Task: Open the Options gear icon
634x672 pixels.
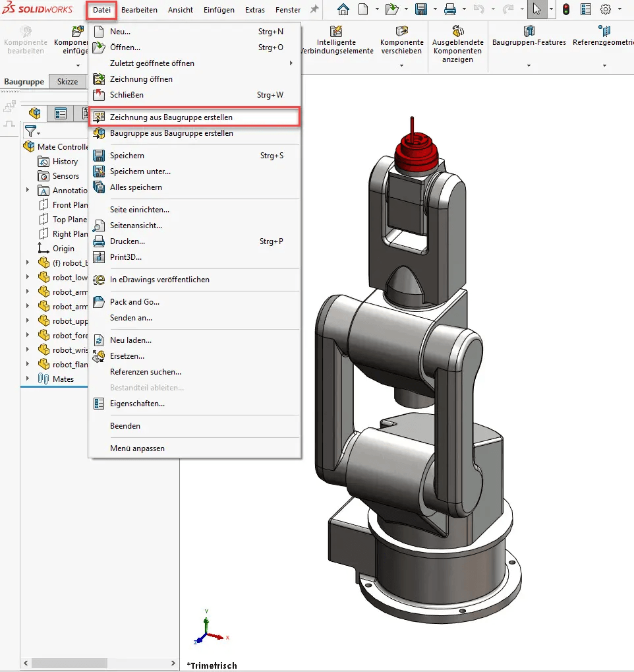Action: pos(606,9)
